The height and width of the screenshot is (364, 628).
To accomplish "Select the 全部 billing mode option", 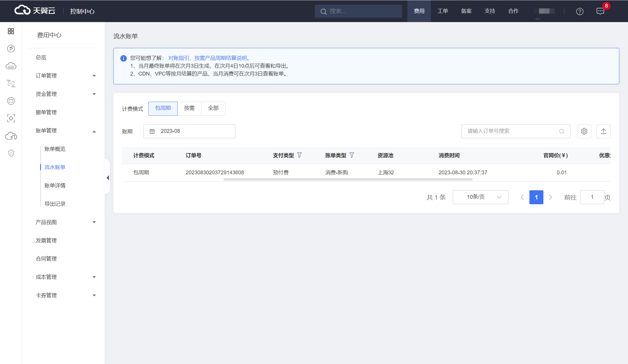I will tap(213, 108).
